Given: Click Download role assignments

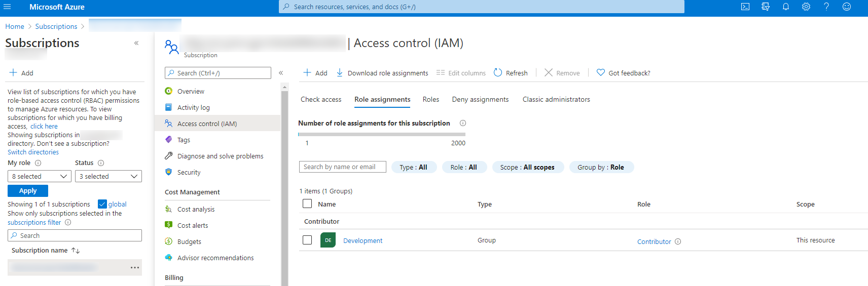Looking at the screenshot, I should 382,73.
